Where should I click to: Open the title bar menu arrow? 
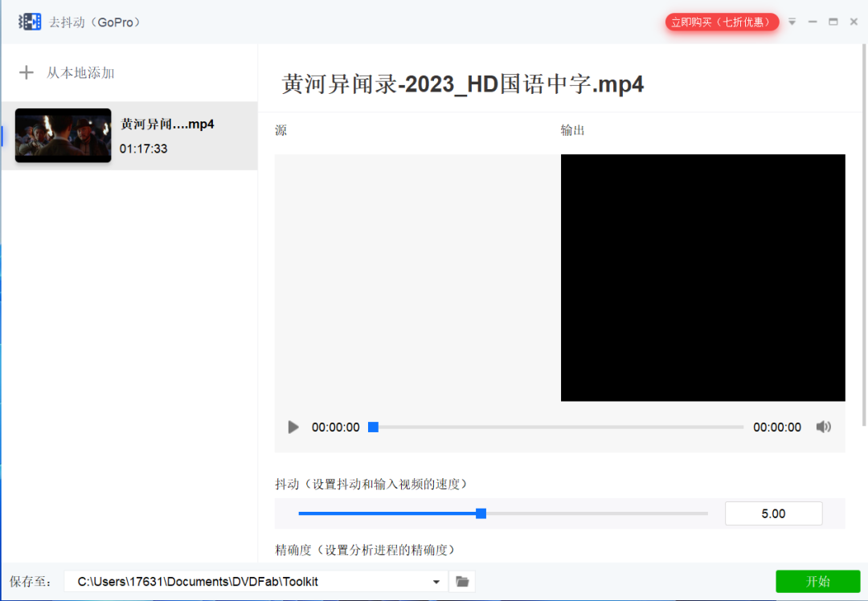[x=792, y=22]
